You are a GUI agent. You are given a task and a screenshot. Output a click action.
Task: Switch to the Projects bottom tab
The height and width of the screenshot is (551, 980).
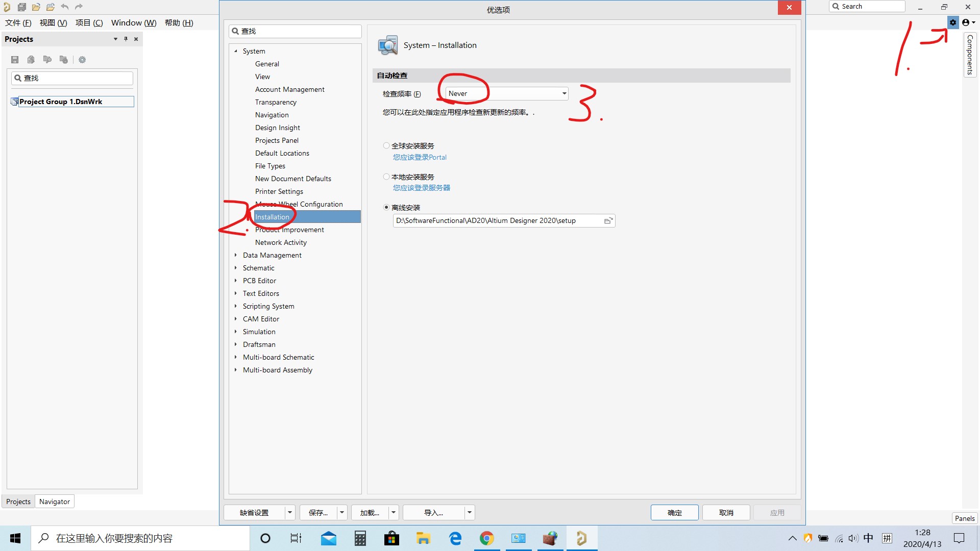click(x=18, y=502)
